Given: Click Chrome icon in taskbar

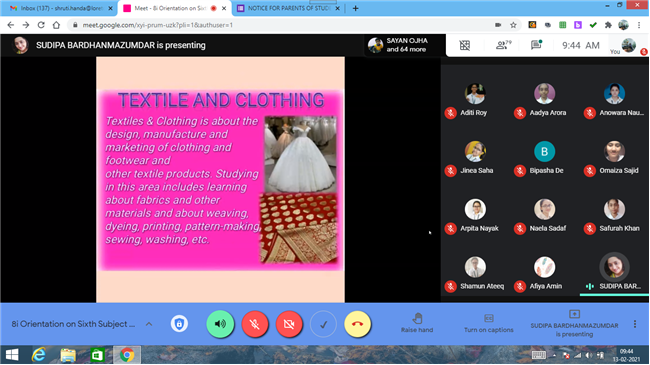Looking at the screenshot, I should (x=127, y=355).
